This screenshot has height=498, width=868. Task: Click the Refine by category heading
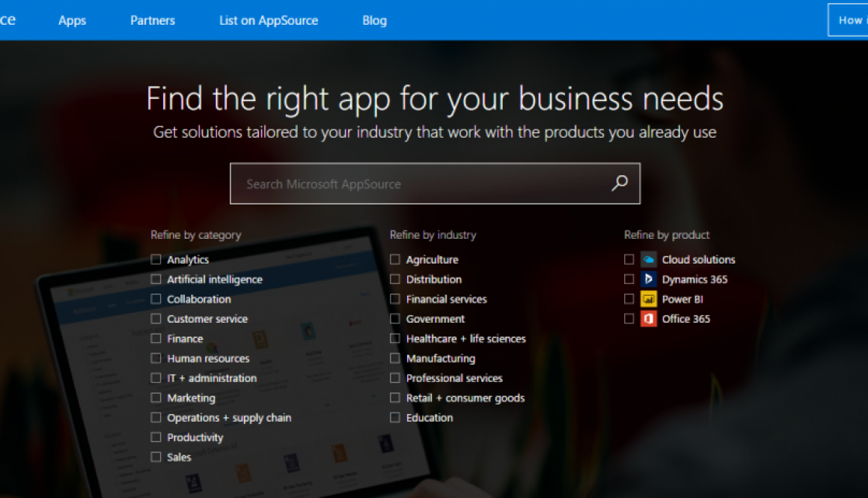[196, 235]
